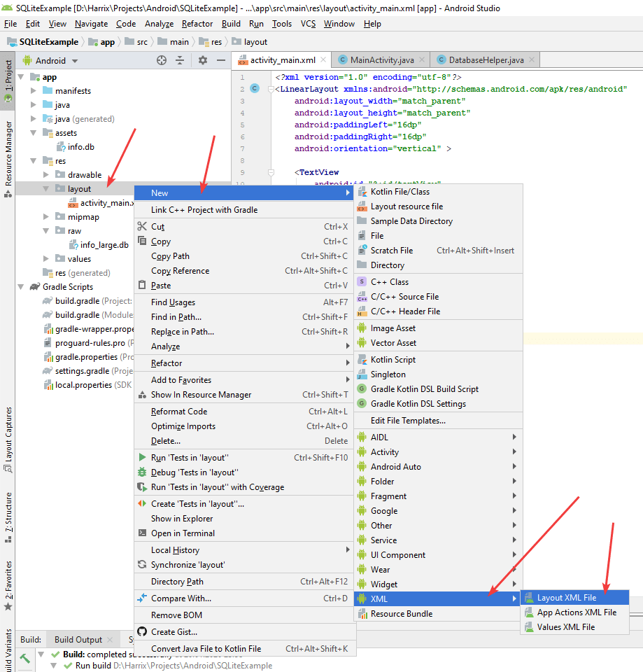Click the locate/scroll-from-source target icon
Viewport: 643px width, 672px height.
tap(162, 61)
